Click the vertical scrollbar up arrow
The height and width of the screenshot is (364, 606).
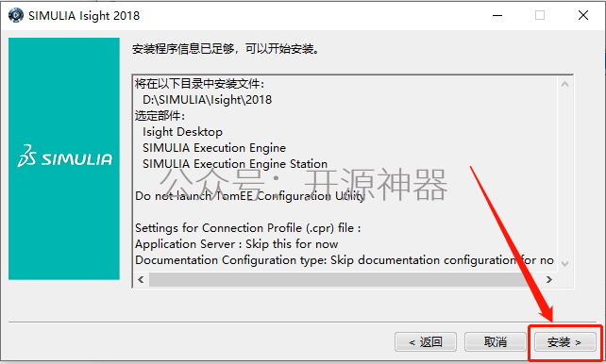564,84
